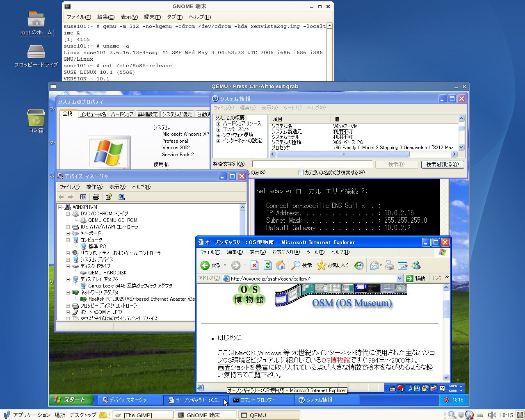Image resolution: width=525 pixels, height=420 pixels.
Task: Click the Device Manager print icon
Action: pyautogui.click(x=96, y=197)
